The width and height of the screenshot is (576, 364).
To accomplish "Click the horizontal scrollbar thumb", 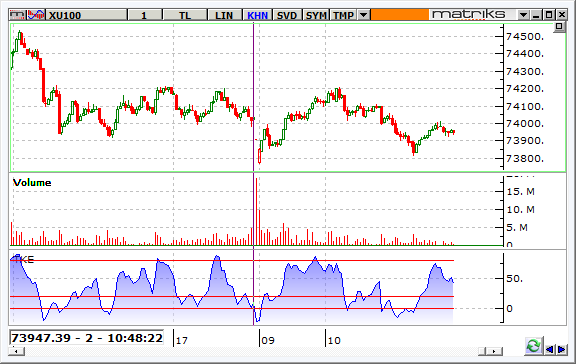I will (482, 351).
